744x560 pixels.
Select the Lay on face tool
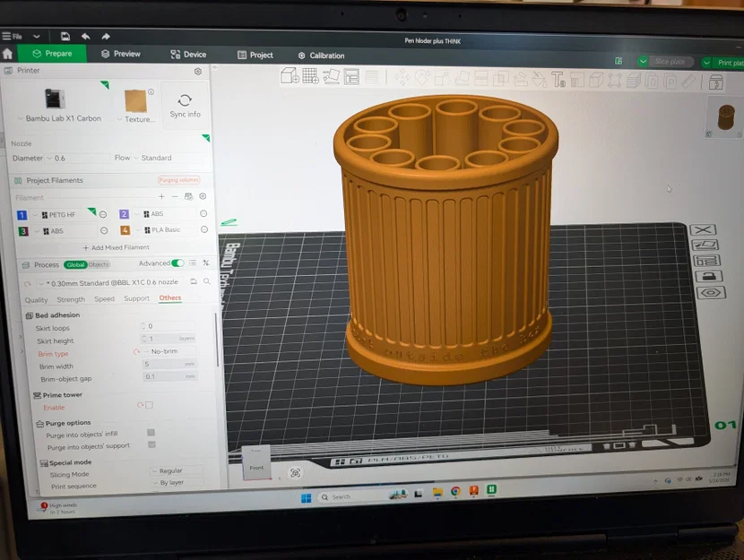(x=462, y=78)
